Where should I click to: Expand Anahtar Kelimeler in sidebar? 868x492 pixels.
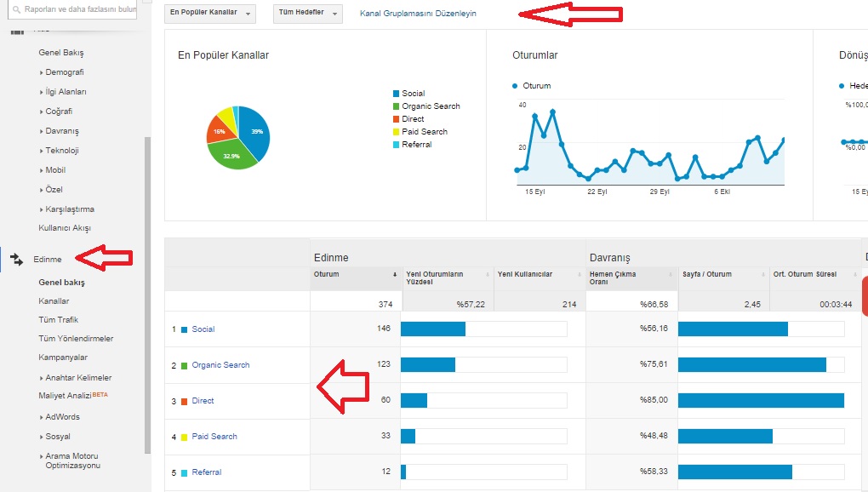click(77, 378)
